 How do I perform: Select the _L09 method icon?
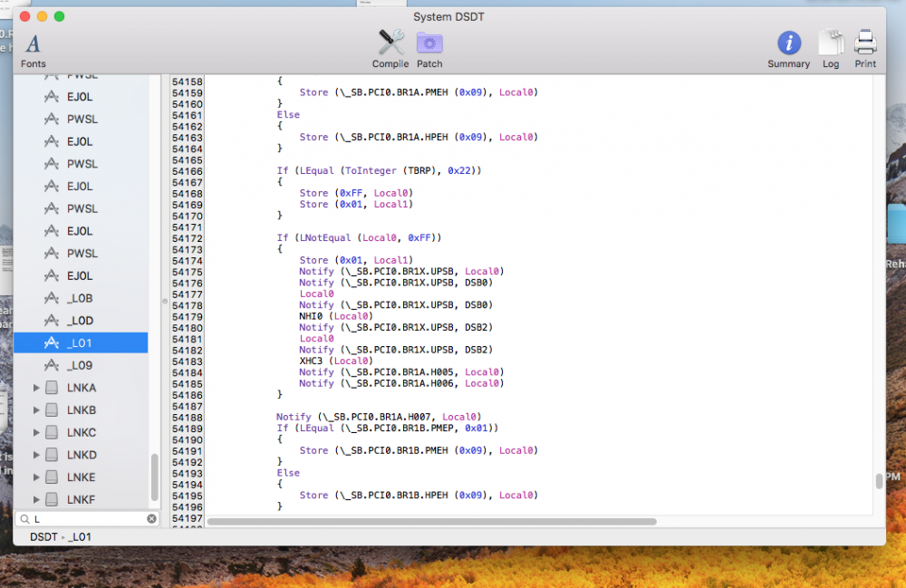tap(52, 365)
